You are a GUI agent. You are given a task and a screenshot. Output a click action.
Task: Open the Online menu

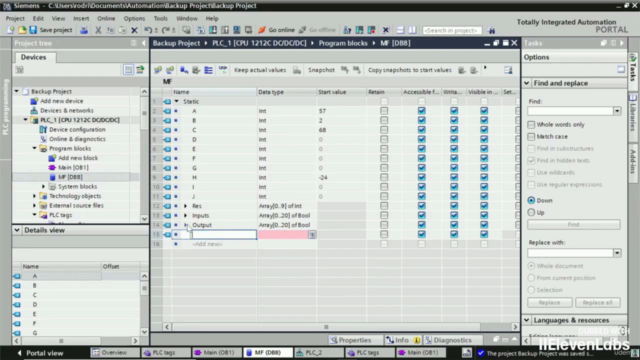[106, 18]
